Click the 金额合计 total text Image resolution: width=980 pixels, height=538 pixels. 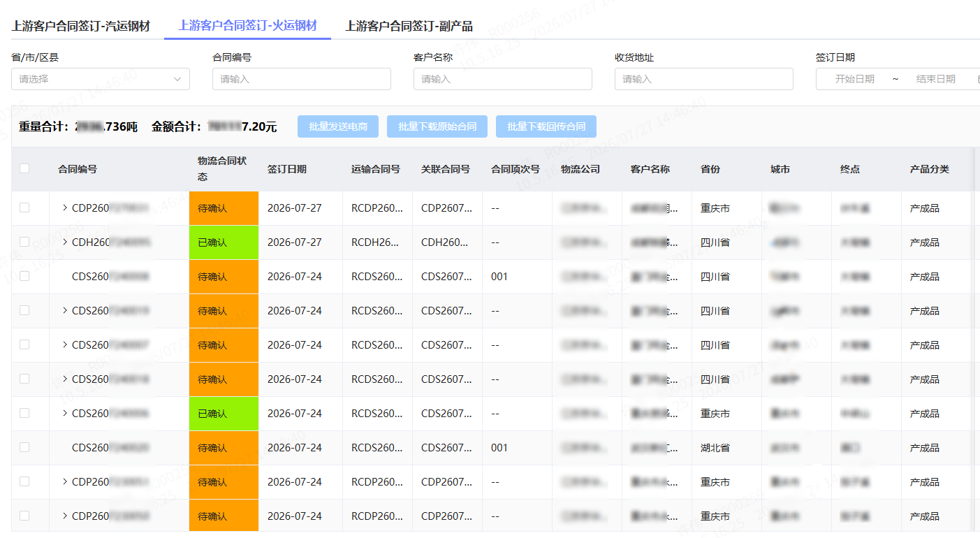click(214, 126)
